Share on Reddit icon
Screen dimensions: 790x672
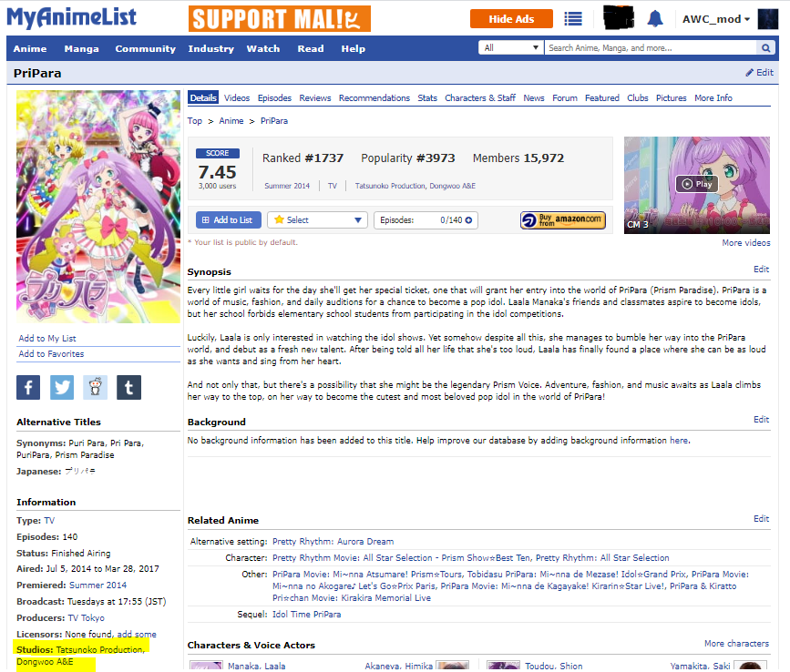[96, 388]
